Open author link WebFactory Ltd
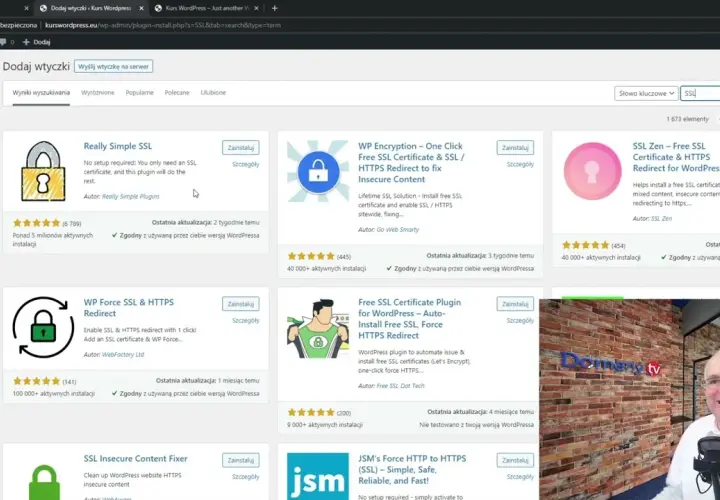The height and width of the screenshot is (500, 720). [x=123, y=355]
